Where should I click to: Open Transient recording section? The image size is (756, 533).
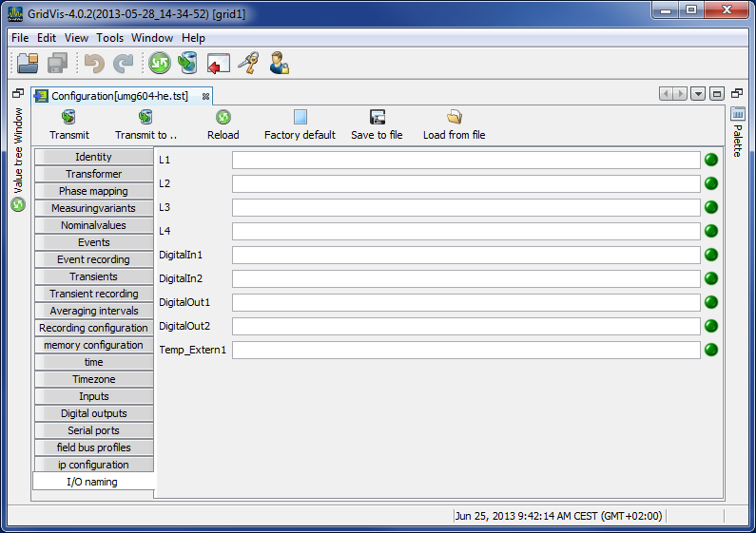93,294
